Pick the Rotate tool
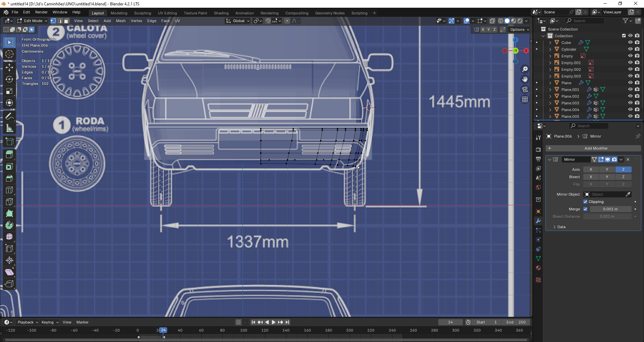 click(9, 79)
